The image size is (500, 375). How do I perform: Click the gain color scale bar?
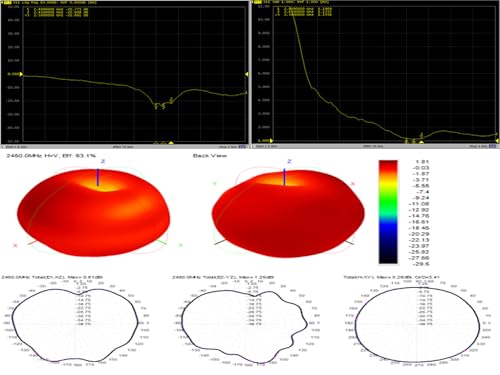point(388,212)
